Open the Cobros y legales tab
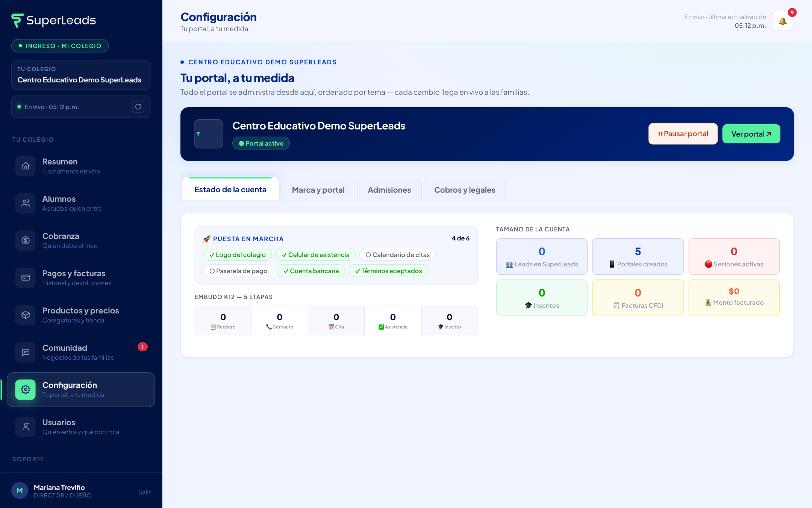 tap(465, 190)
